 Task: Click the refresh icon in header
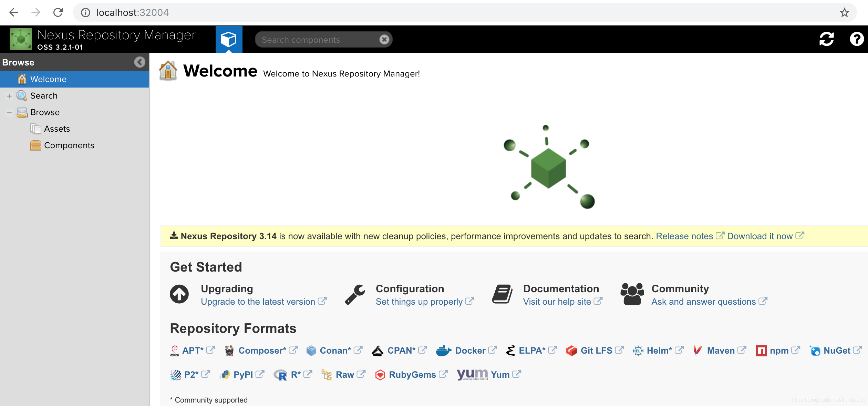[826, 39]
